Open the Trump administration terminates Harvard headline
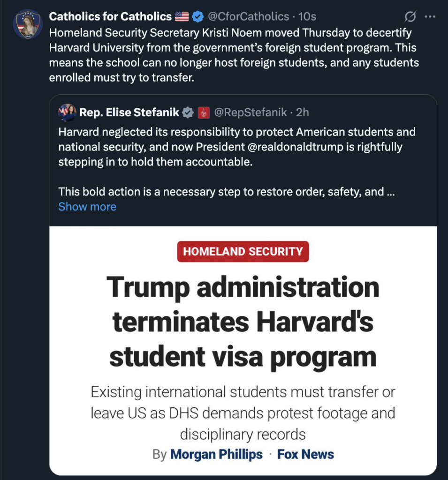Viewport: 448px width, 480px height. coord(243,322)
